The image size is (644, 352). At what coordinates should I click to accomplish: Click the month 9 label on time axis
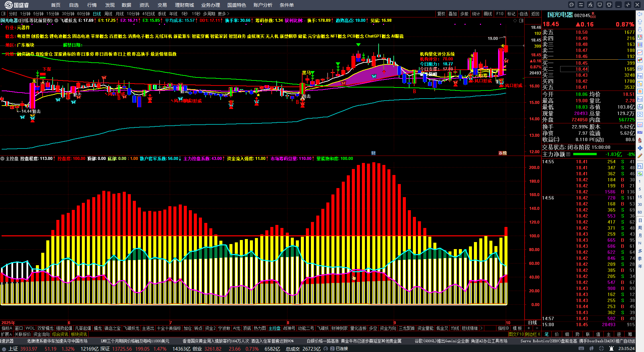[x=394, y=323]
